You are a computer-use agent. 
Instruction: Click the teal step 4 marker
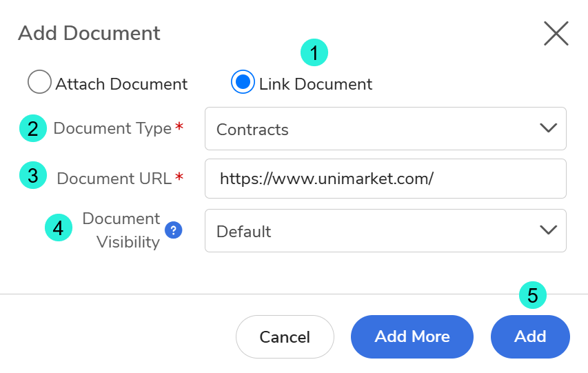59,228
